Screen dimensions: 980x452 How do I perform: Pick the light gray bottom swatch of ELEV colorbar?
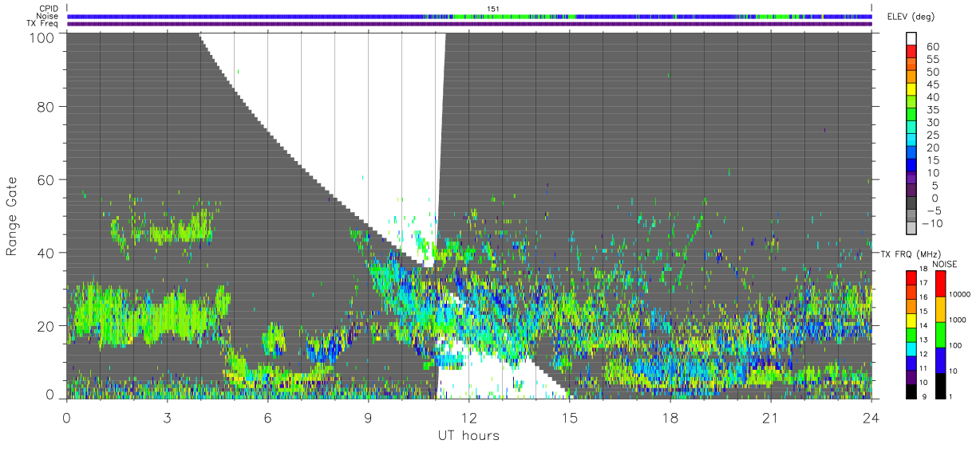click(x=912, y=230)
